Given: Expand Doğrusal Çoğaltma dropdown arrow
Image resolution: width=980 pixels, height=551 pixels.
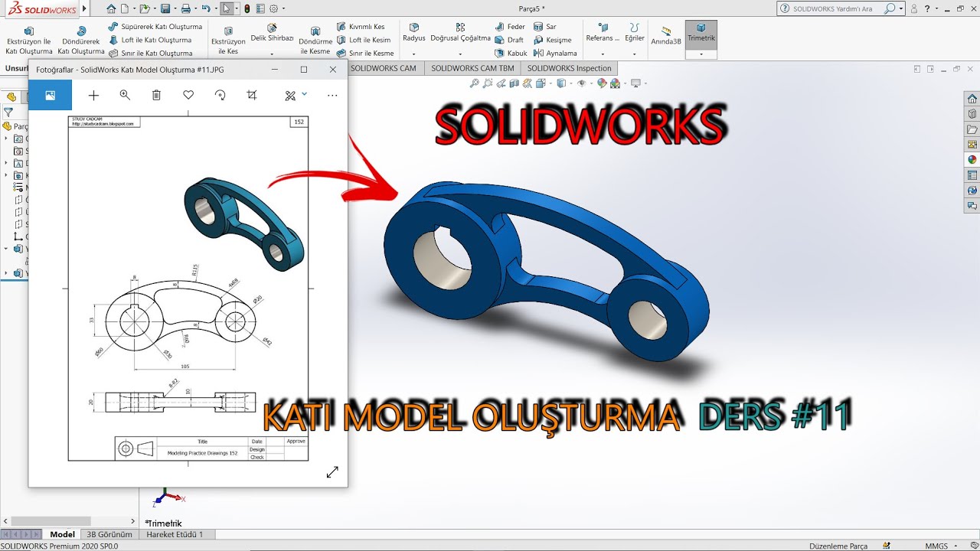Looking at the screenshot, I should (460, 54).
